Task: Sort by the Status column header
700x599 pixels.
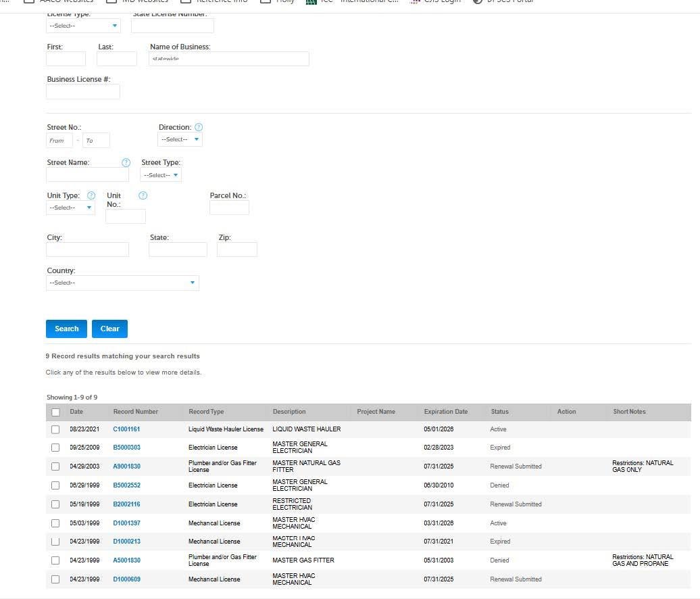Action: 499,412
